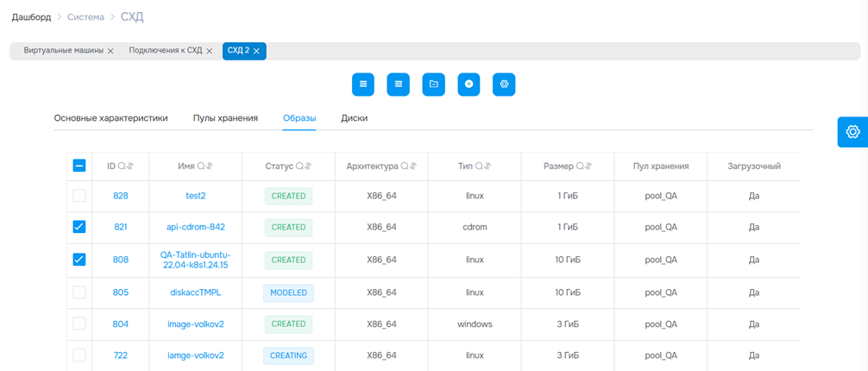This screenshot has height=371, width=868.
Task: Sort by Размер column arrows
Action: click(x=590, y=167)
